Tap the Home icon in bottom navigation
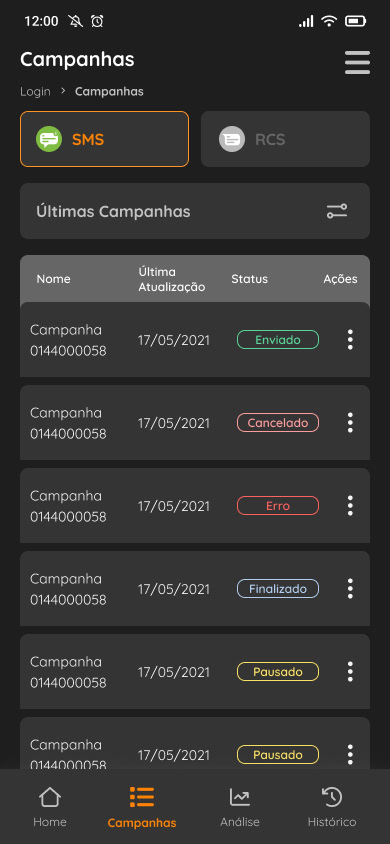The image size is (390, 844). 50,797
